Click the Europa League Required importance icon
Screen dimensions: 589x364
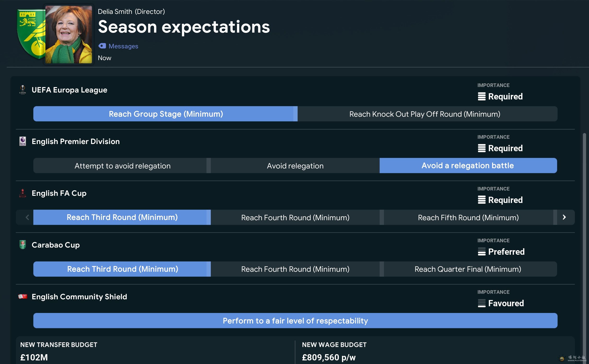[x=482, y=97]
